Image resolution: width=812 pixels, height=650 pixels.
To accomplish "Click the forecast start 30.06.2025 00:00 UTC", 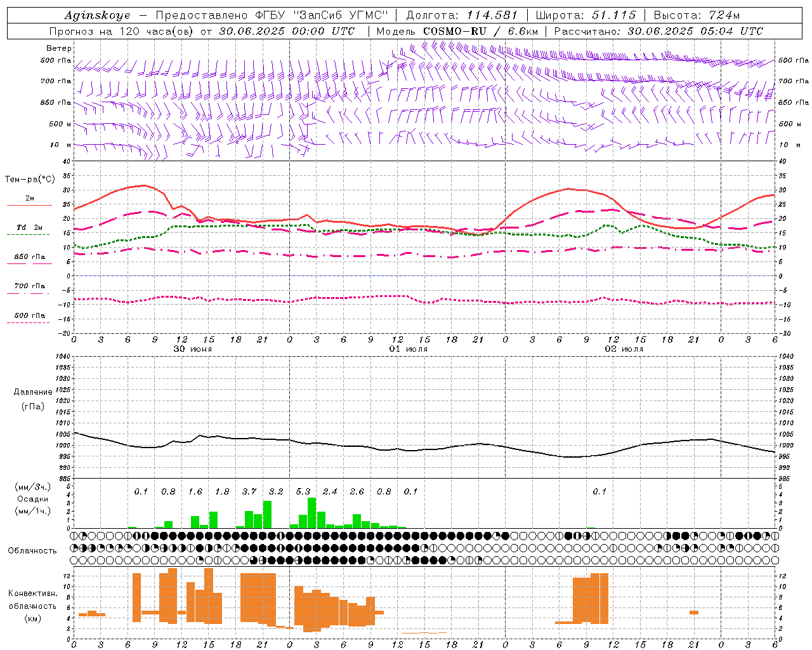I will click(287, 31).
